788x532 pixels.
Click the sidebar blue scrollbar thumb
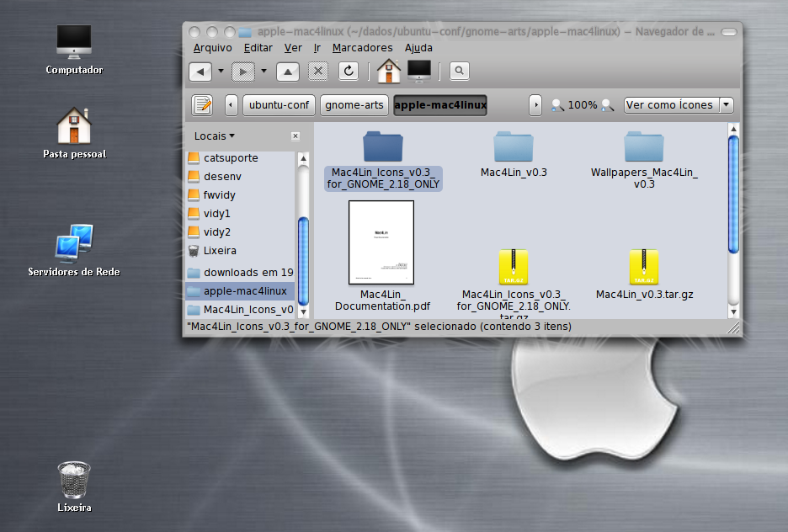303,261
